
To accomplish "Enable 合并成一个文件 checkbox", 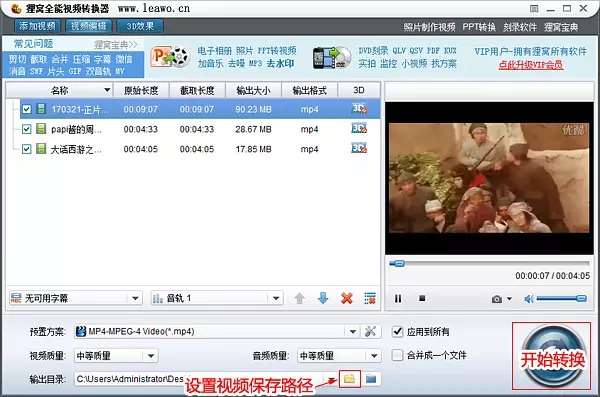I will [x=398, y=355].
